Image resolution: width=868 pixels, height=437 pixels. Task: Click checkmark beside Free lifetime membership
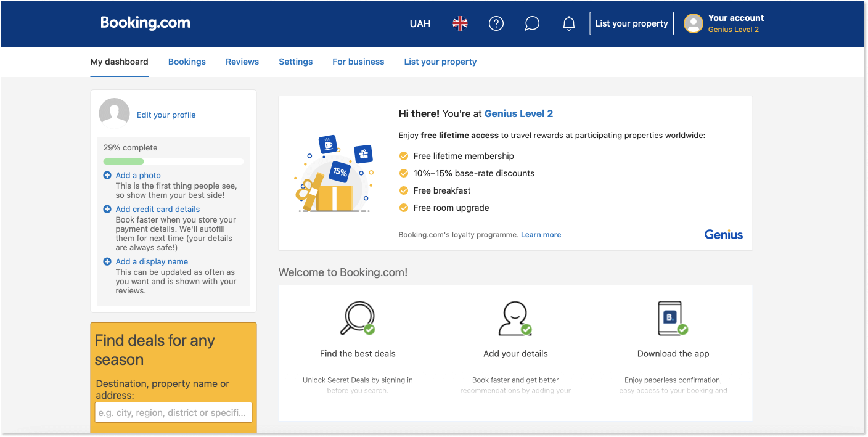pyautogui.click(x=404, y=156)
